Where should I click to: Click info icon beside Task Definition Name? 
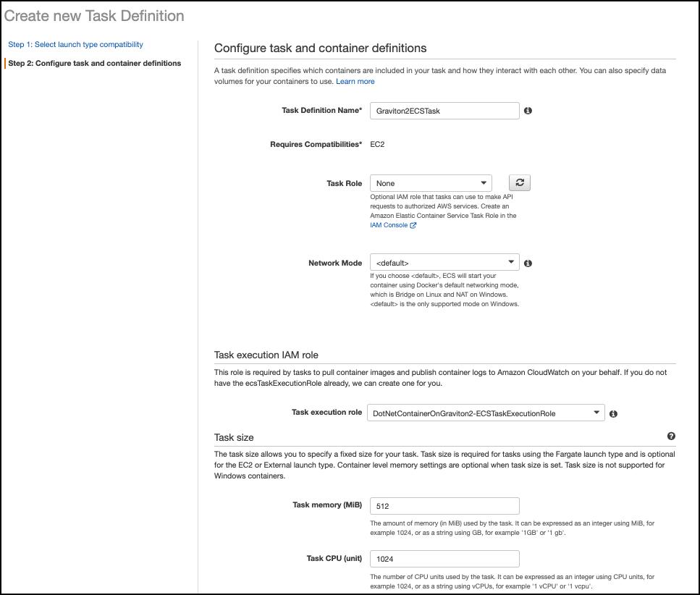tap(528, 111)
